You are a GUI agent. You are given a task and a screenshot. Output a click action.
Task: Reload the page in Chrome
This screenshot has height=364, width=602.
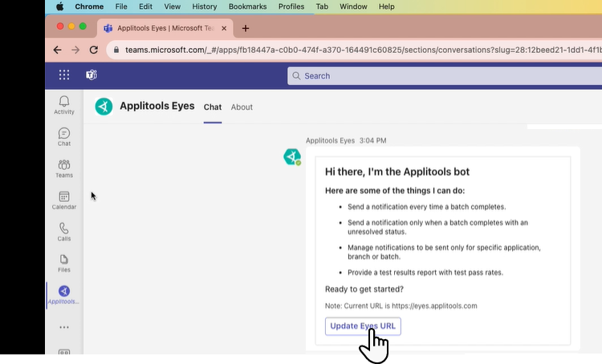point(94,50)
